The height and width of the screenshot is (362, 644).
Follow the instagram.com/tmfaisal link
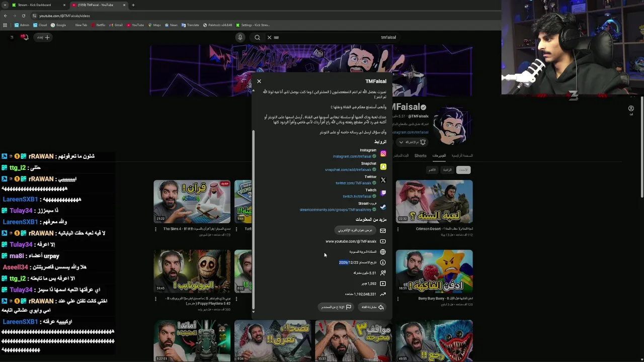pyautogui.click(x=352, y=156)
